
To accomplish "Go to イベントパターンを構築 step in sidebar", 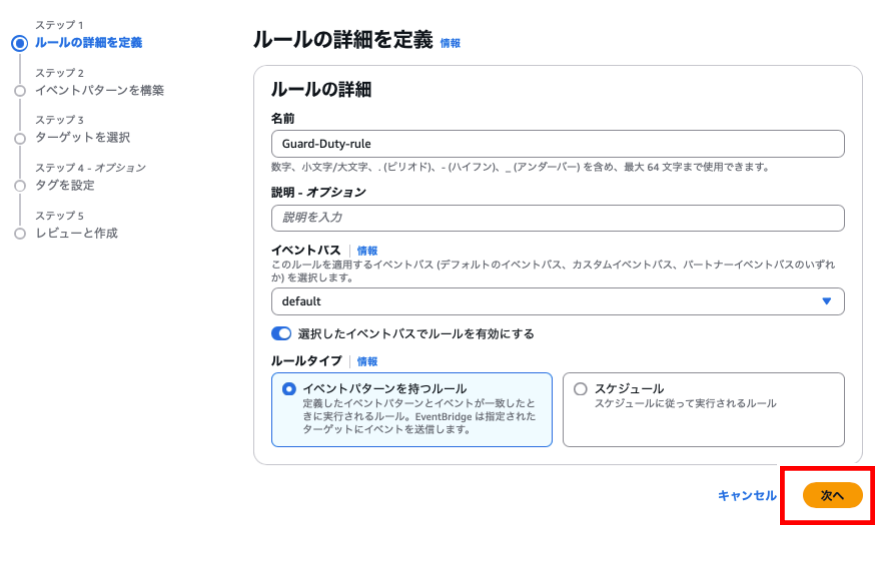I will 99,91.
